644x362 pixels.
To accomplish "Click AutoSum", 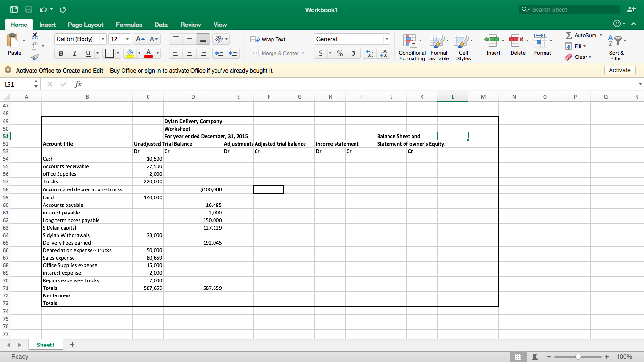I will click(581, 35).
